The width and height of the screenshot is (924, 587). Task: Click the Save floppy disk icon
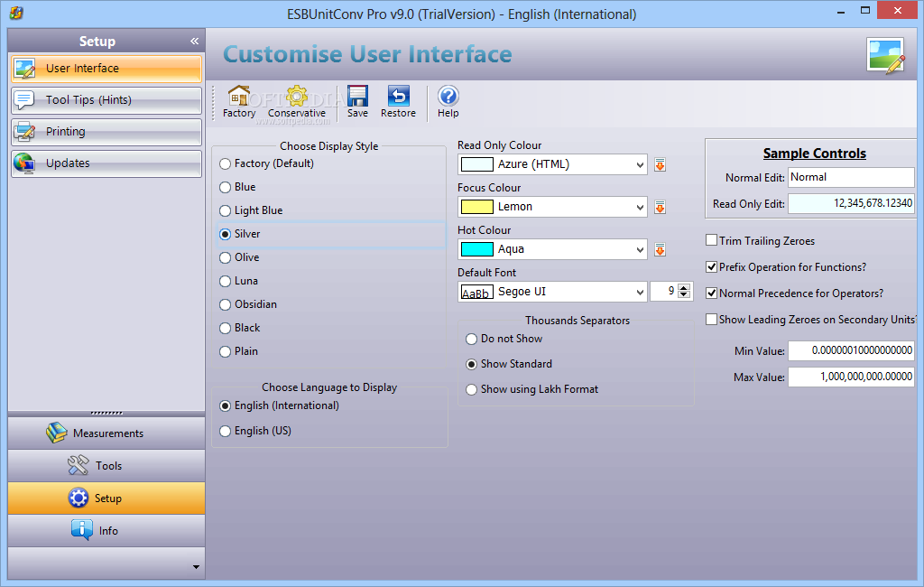[x=357, y=96]
